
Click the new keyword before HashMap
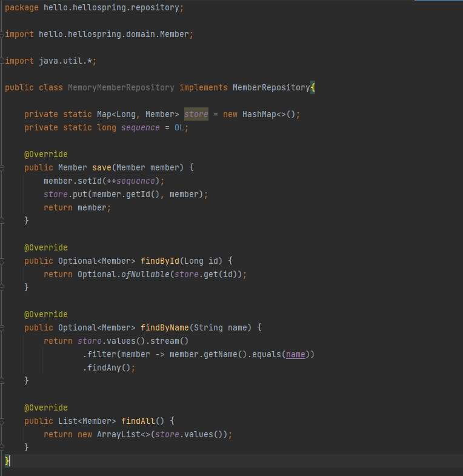click(230, 115)
